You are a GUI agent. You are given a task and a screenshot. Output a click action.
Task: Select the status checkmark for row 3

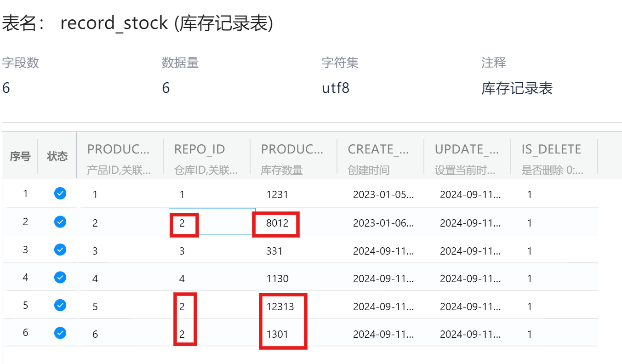[60, 250]
